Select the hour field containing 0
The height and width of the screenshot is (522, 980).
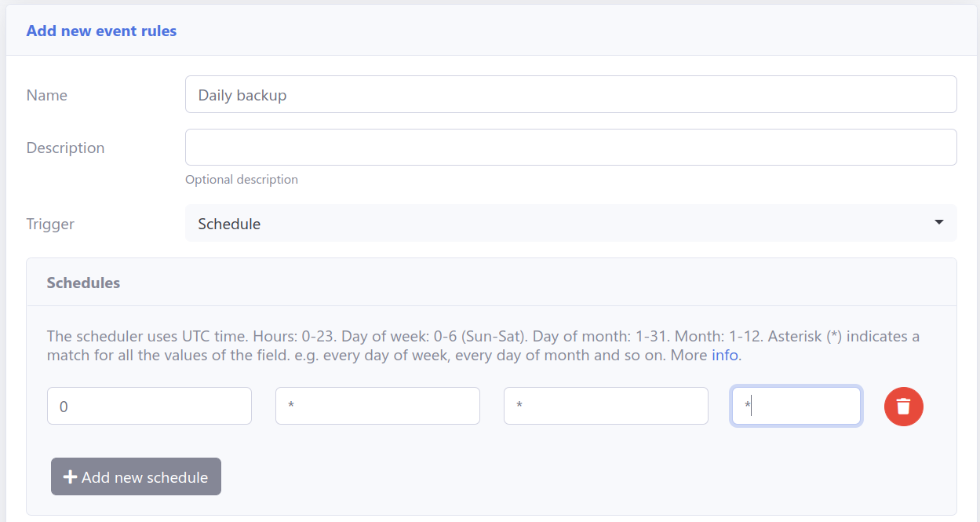(x=149, y=406)
